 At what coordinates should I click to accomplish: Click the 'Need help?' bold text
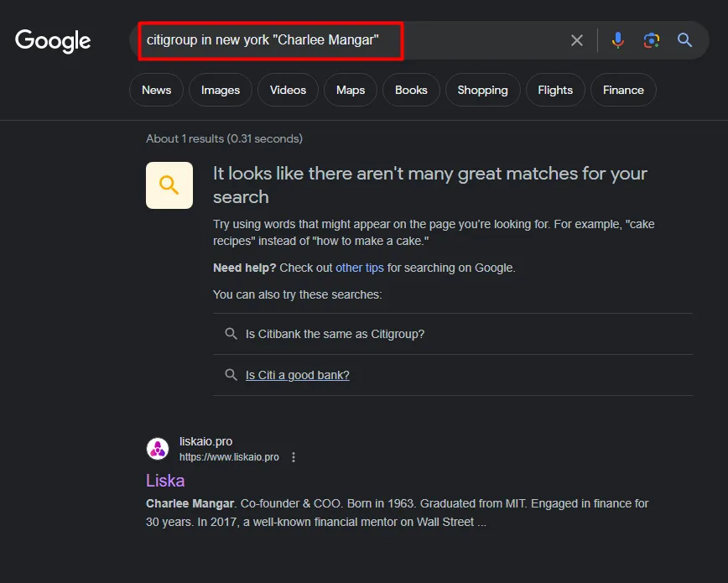[244, 268]
